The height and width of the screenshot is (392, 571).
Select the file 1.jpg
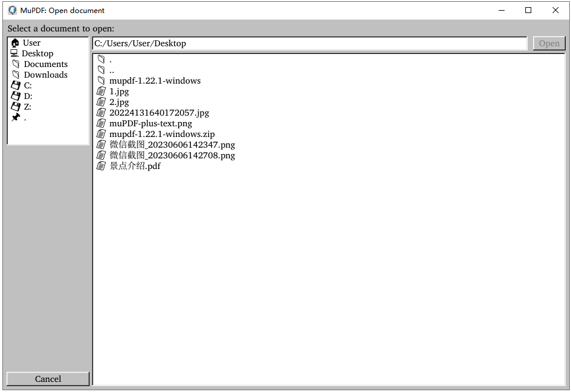click(x=119, y=91)
